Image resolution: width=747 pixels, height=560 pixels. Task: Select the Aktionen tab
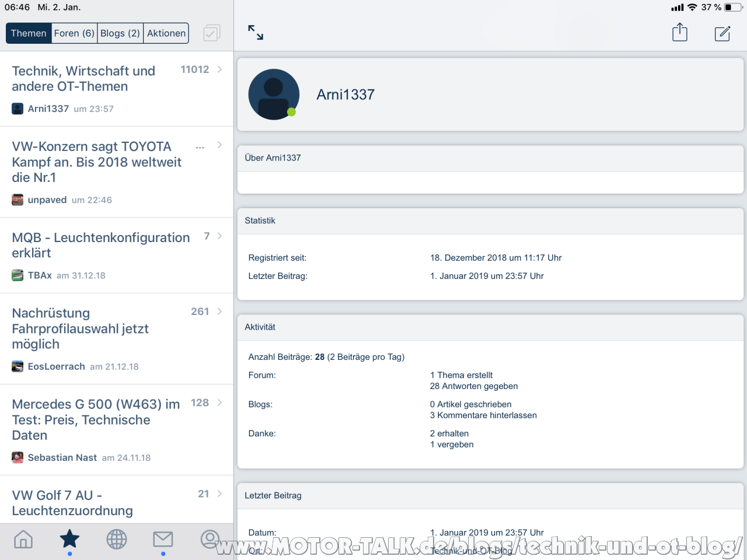[166, 33]
